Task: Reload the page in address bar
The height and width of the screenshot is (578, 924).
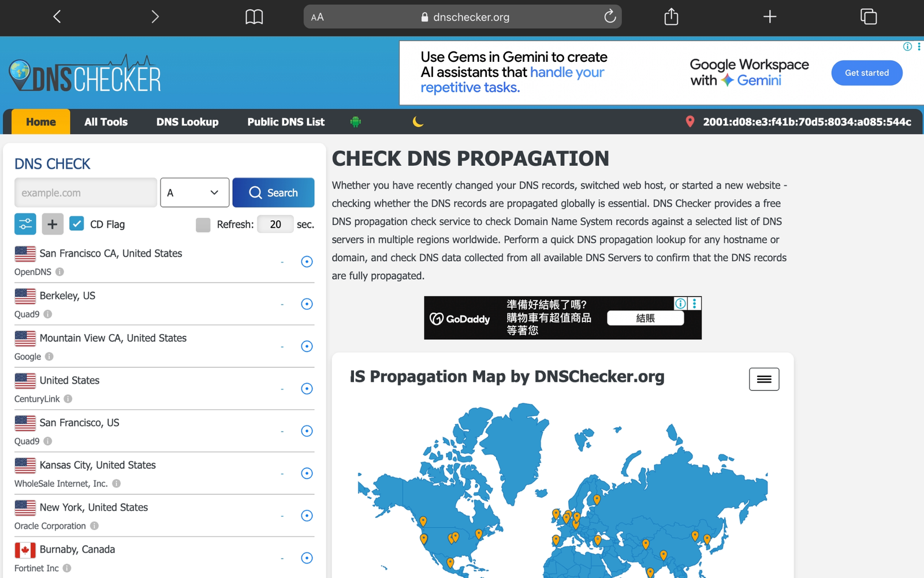Action: pyautogui.click(x=610, y=17)
